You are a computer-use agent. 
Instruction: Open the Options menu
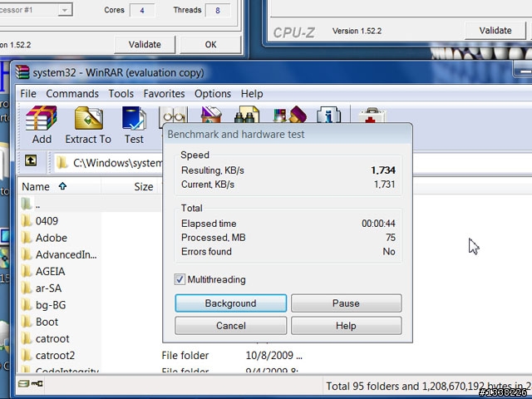coord(213,94)
